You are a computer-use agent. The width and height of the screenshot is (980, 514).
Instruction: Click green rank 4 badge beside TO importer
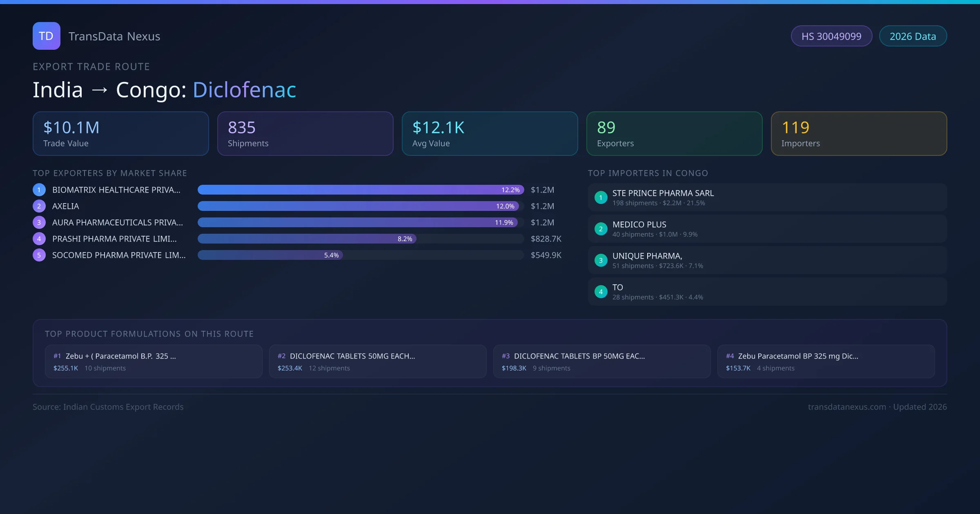601,292
